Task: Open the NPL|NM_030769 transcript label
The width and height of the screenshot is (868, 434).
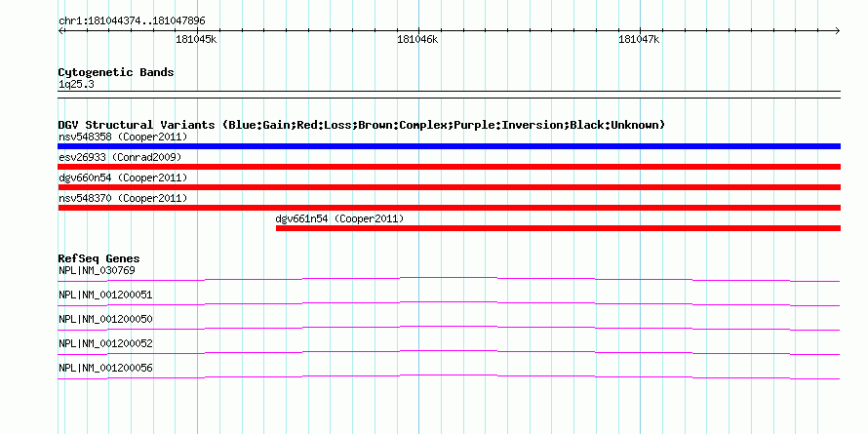Action: pyautogui.click(x=97, y=271)
